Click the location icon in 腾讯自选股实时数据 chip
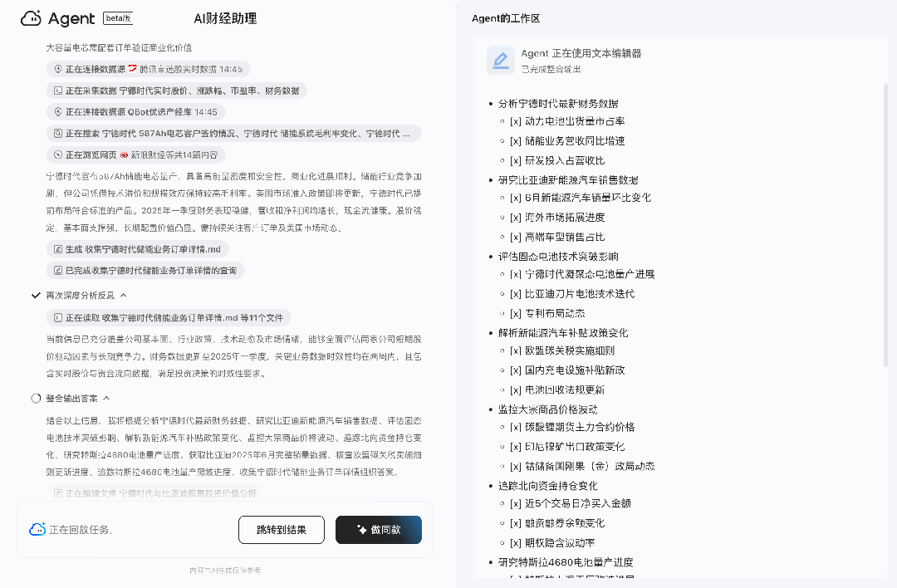897x588 pixels. point(58,69)
